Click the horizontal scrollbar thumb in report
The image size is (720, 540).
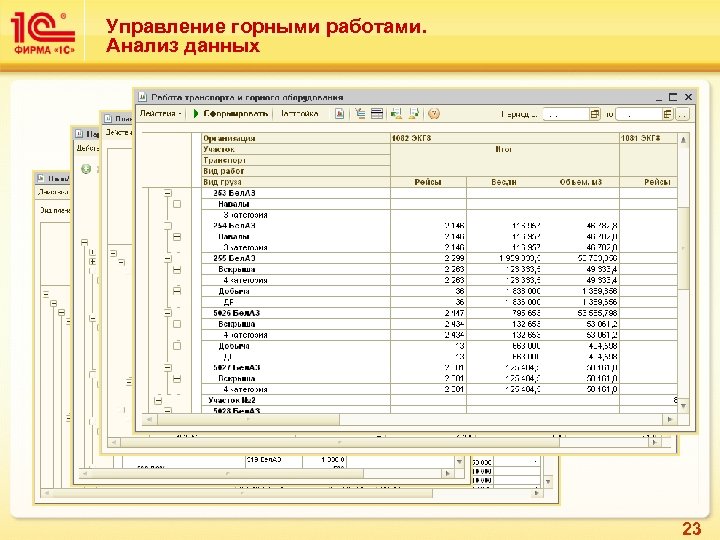click(248, 419)
